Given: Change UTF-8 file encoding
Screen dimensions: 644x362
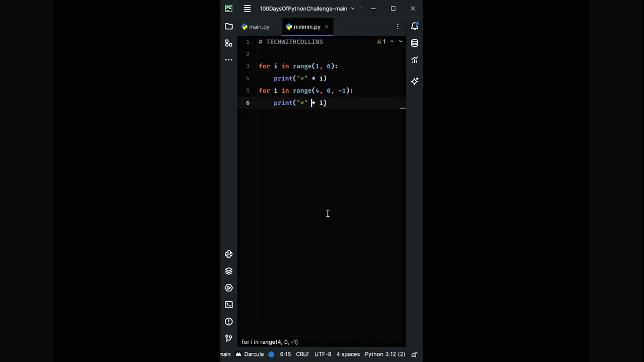Looking at the screenshot, I should click(x=323, y=354).
